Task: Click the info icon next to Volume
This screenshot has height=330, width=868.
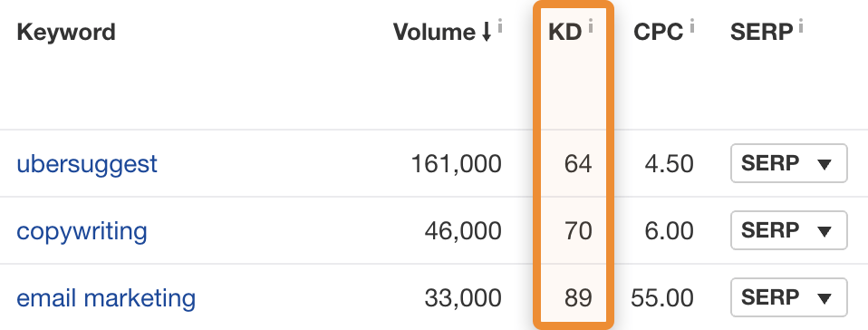Action: click(500, 25)
